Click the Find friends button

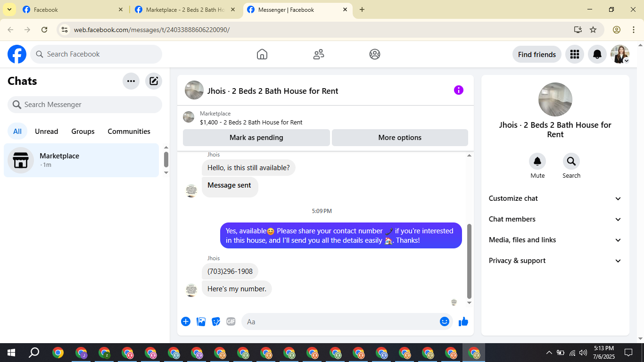[537, 54]
